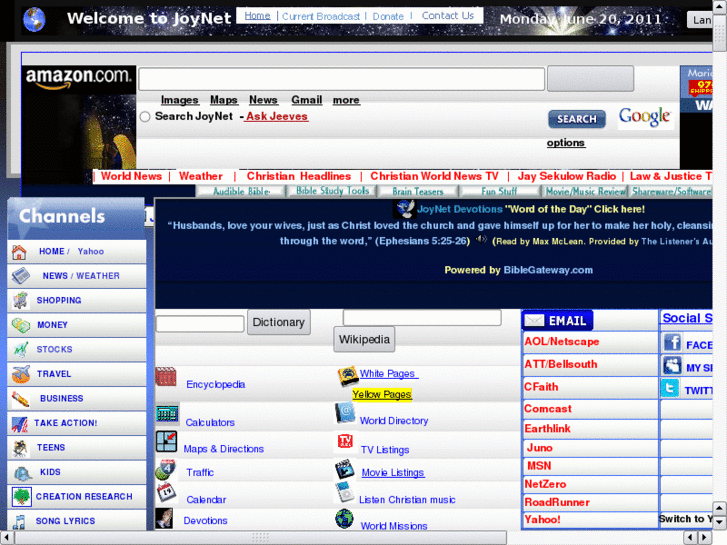Click the Calculators icon
The height and width of the screenshot is (545, 727).
167,413
